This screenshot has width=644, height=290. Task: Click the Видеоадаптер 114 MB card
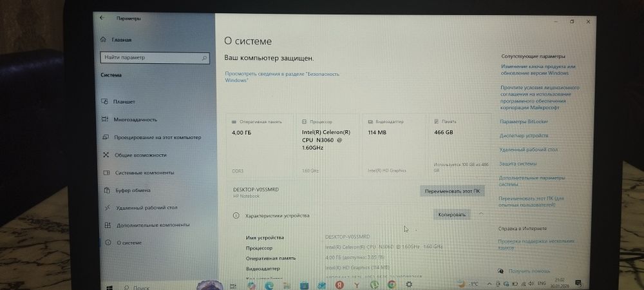tap(394, 146)
